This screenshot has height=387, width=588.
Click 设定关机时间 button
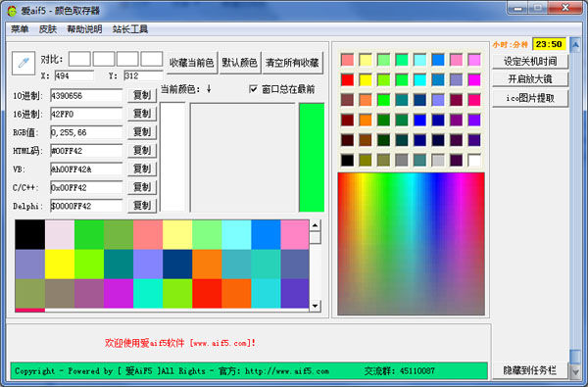tap(530, 62)
